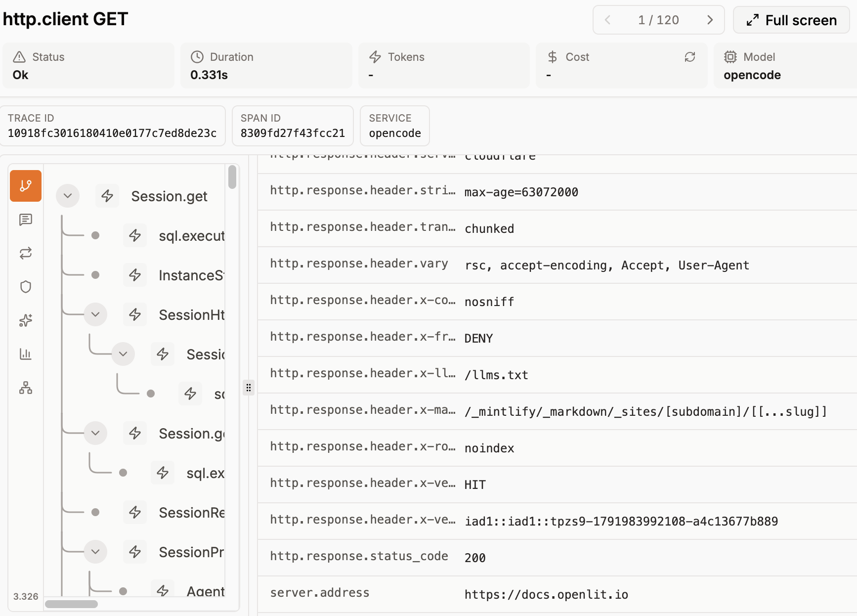Click the Model opencode card
This screenshot has width=857, height=616.
coord(785,65)
